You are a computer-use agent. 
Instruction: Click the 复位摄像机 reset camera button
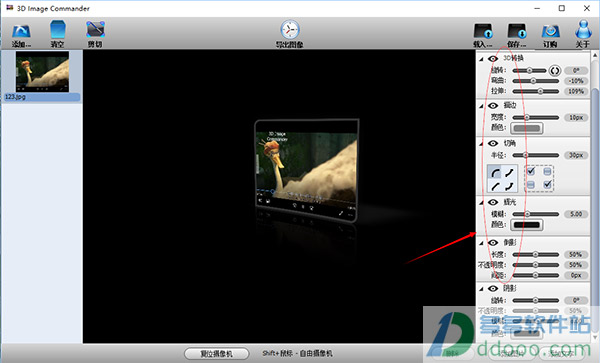point(217,354)
